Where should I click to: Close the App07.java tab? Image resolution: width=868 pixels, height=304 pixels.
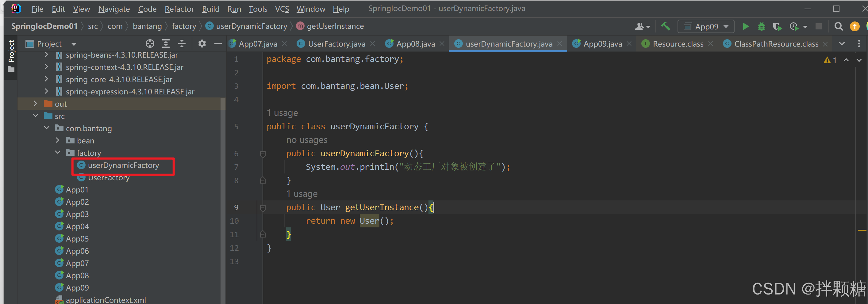coord(285,44)
